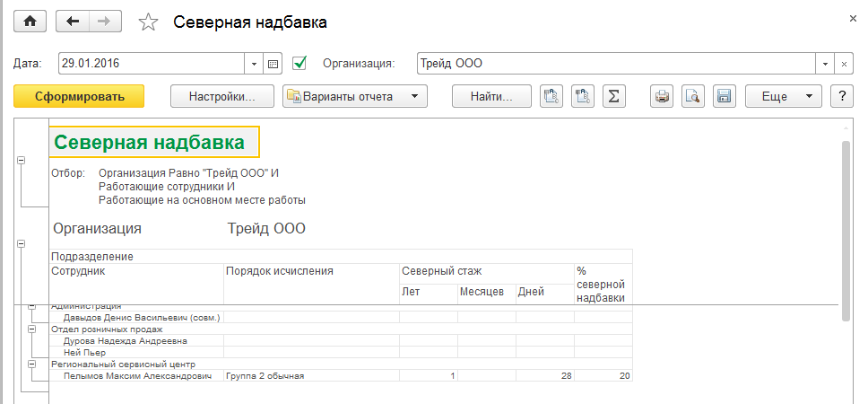Collapse the Администрация group
Viewport: 868px width, 404px height.
pos(32,306)
